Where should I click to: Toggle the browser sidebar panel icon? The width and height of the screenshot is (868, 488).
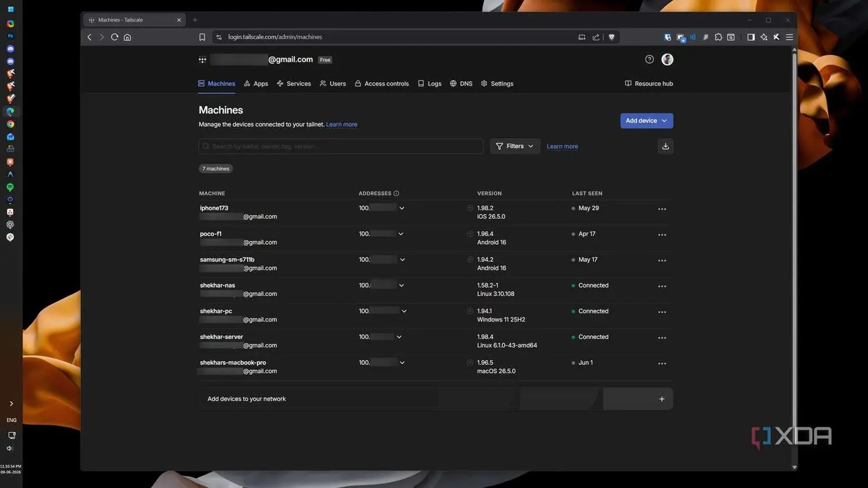751,37
